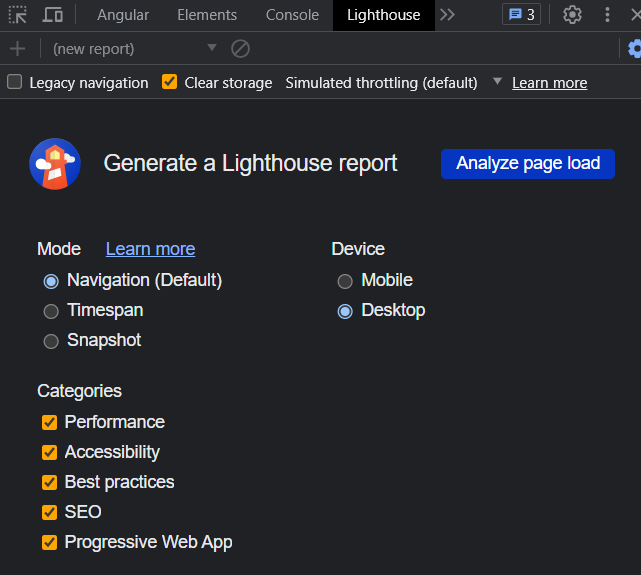Switch to the Console tab
The height and width of the screenshot is (575, 641).
tap(292, 15)
